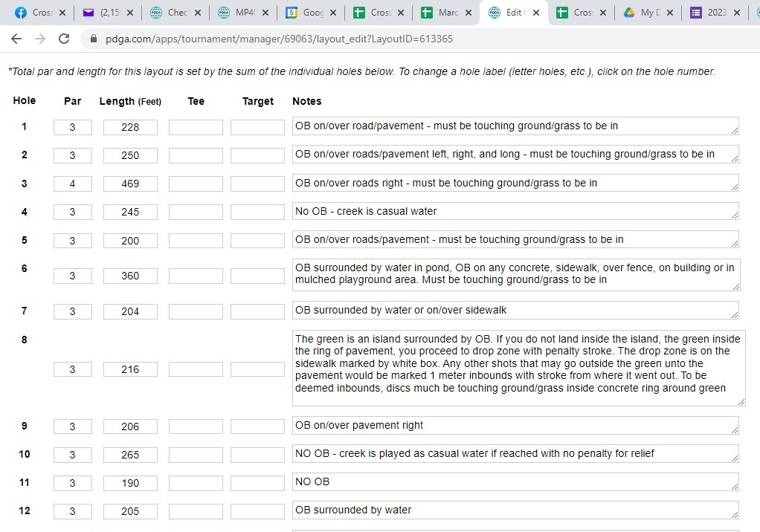Click the purple mail tab favicon
This screenshot has height=532, width=760.
pyautogui.click(x=88, y=13)
